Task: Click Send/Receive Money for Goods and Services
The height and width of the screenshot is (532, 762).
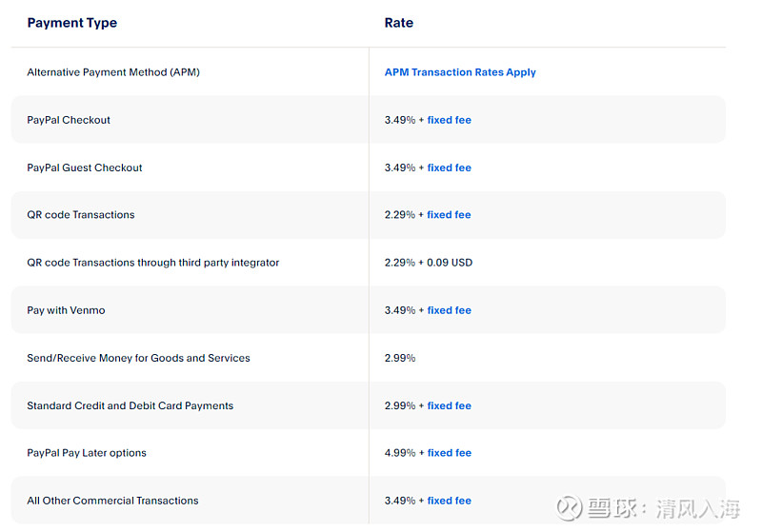Action: pos(138,358)
